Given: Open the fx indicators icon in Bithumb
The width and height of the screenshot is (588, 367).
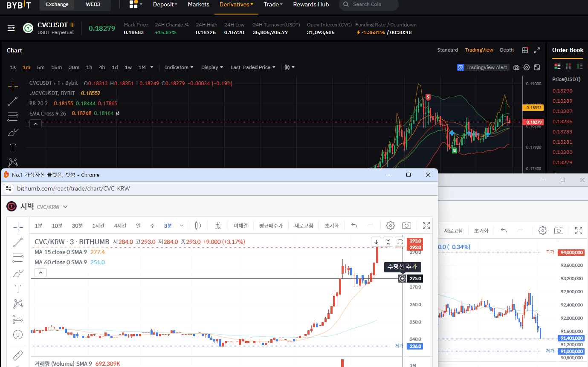Looking at the screenshot, I should [218, 225].
